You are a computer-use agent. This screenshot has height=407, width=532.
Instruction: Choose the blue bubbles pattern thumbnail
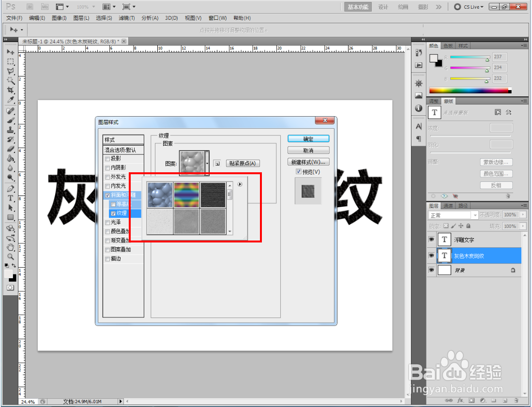[160, 195]
